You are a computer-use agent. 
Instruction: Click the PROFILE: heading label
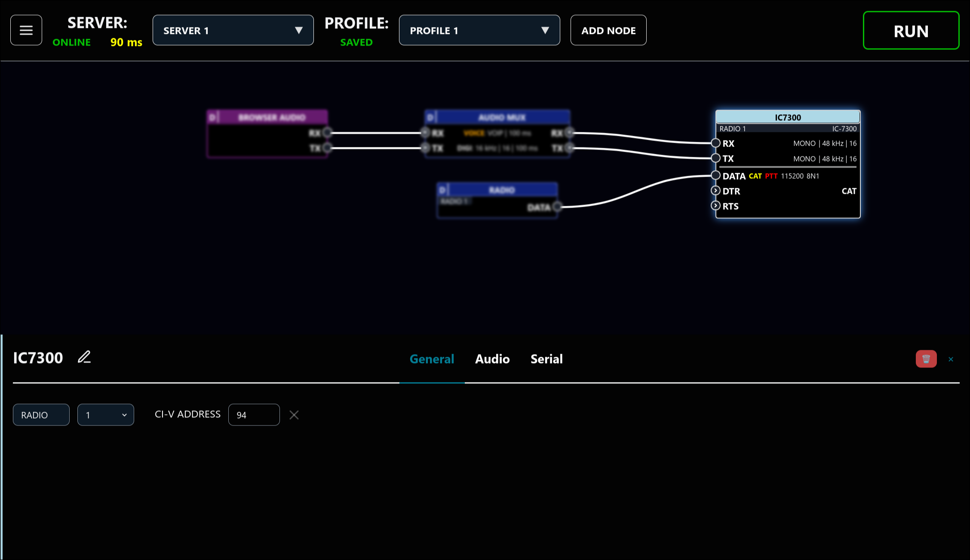356,23
